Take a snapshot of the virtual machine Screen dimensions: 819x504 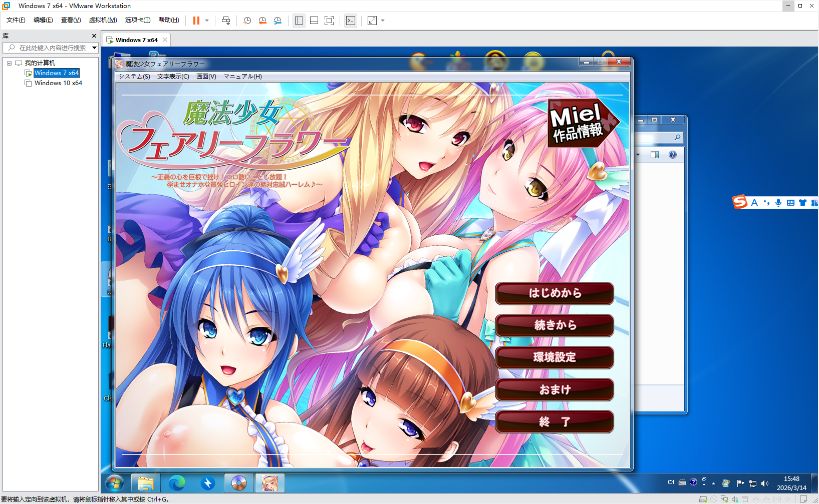[x=246, y=21]
